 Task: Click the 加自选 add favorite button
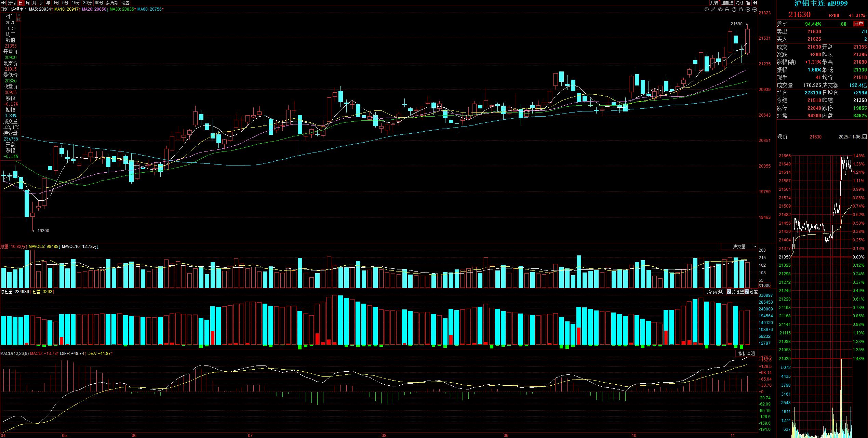click(x=727, y=3)
